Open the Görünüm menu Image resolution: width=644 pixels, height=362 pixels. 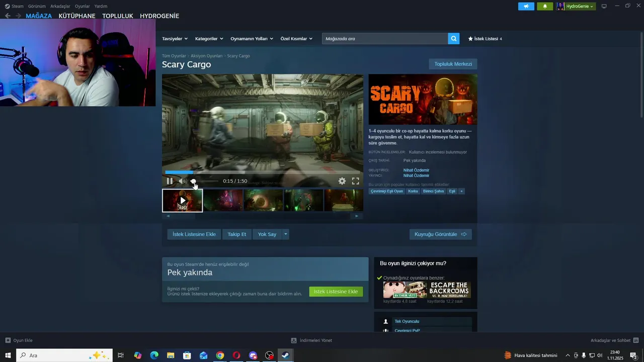click(x=37, y=6)
